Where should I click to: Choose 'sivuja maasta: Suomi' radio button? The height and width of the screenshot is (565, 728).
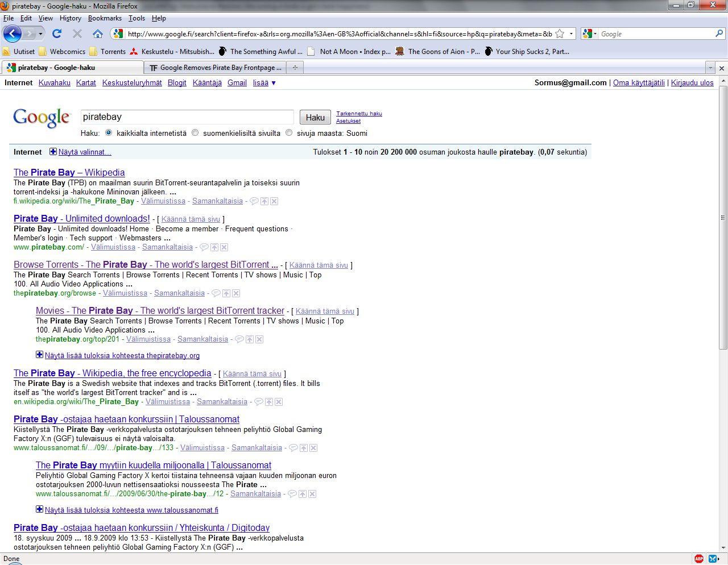(x=289, y=133)
